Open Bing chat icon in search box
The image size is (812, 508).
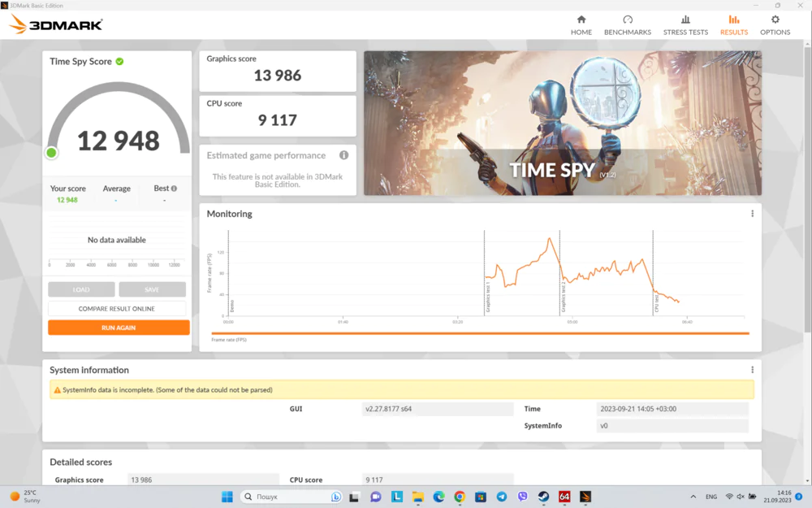(x=336, y=497)
